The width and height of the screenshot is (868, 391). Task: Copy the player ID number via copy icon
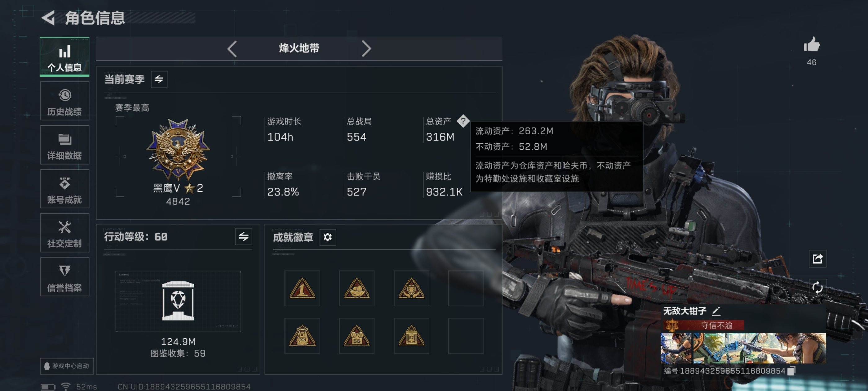click(791, 371)
